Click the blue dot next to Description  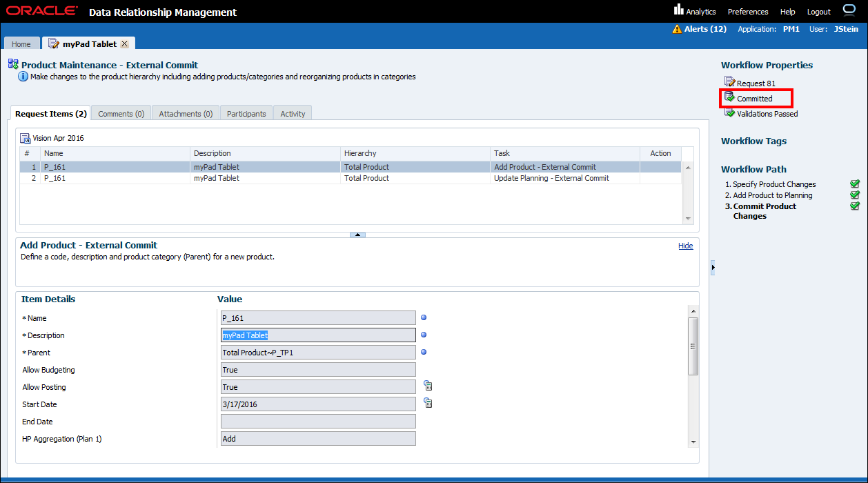coord(424,335)
